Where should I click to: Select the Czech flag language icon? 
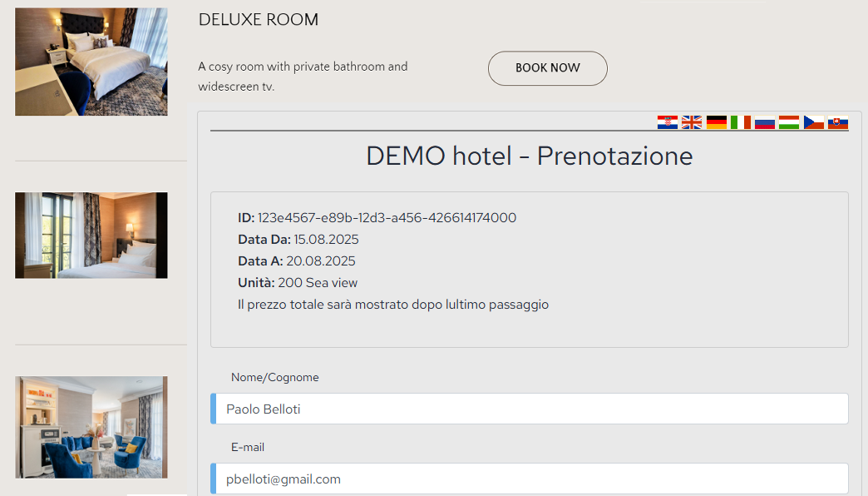(x=813, y=122)
